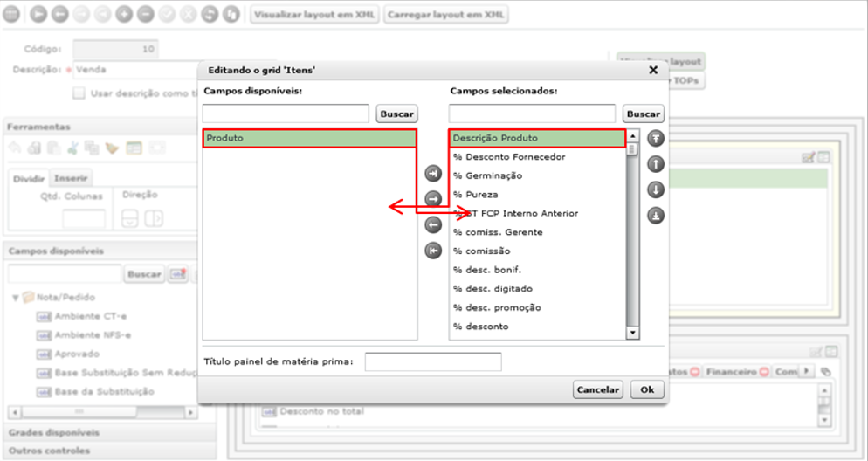Image resolution: width=868 pixels, height=461 pixels.
Task: Move the selected field right with the single arrow
Action: point(433,198)
